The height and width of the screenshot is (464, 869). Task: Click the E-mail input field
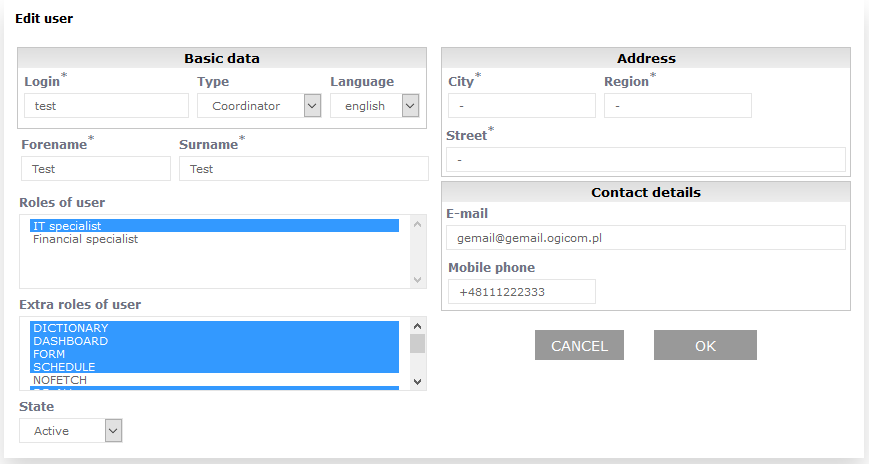pyautogui.click(x=645, y=238)
